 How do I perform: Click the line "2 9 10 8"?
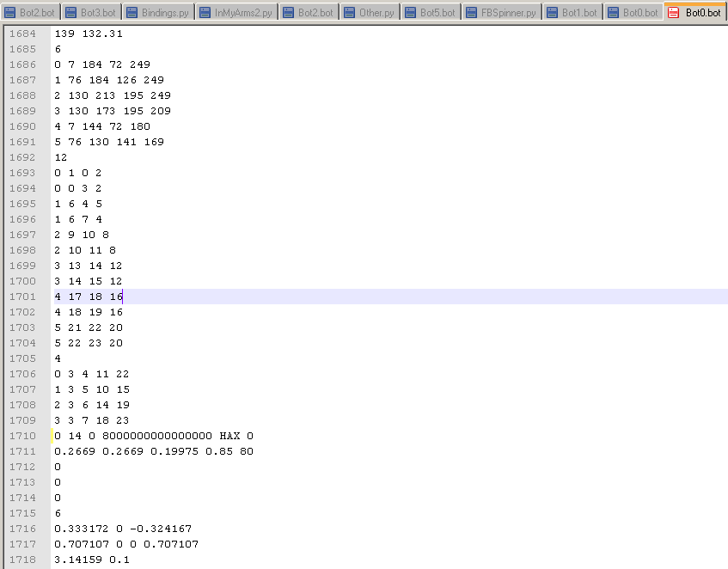[82, 235]
